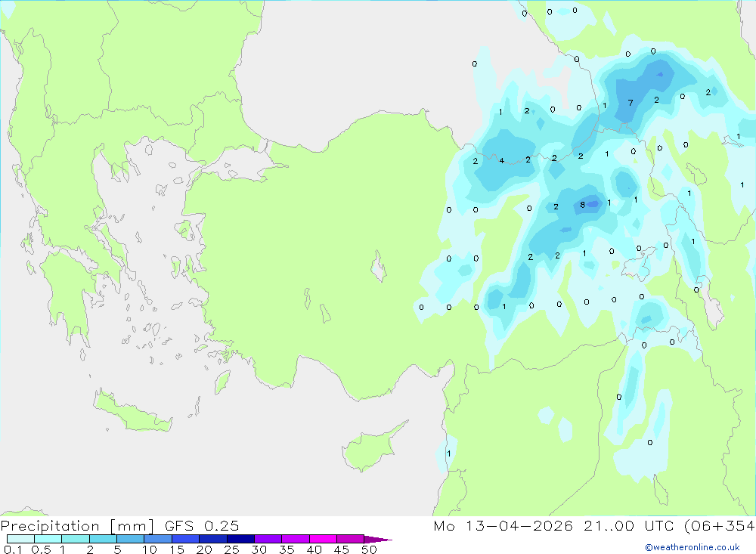Click the '50' legend scale label
Screen dimensions: 756x554
tap(370, 549)
